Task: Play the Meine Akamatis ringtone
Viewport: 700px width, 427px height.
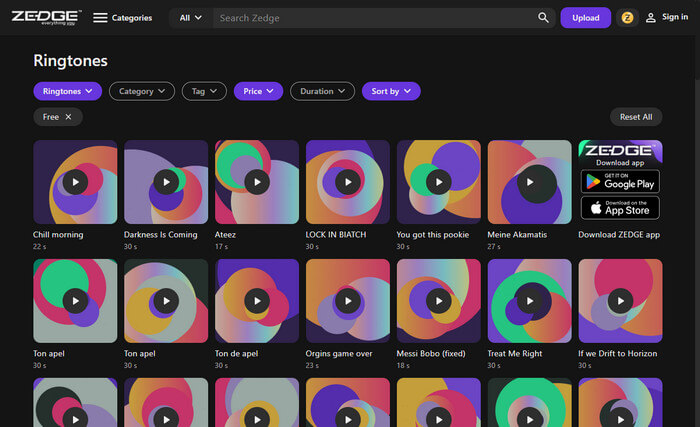Action: coord(529,182)
